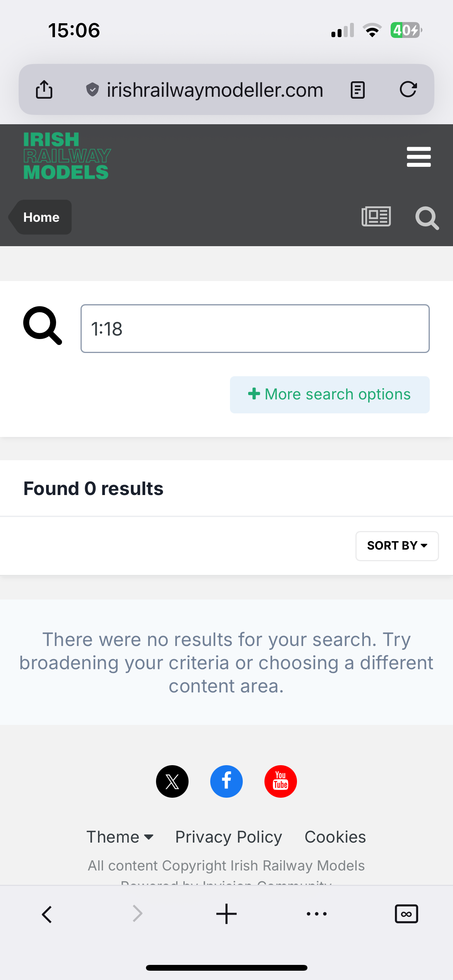Screen dimensions: 453x980
Task: Open the Sort By dropdown
Action: click(397, 546)
